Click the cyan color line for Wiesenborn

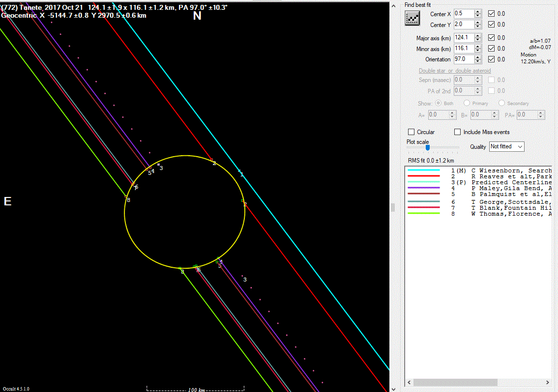[424, 170]
